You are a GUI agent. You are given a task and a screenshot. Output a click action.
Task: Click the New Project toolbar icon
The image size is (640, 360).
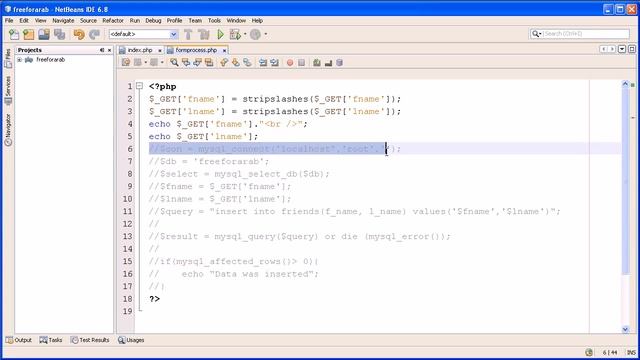29,34
